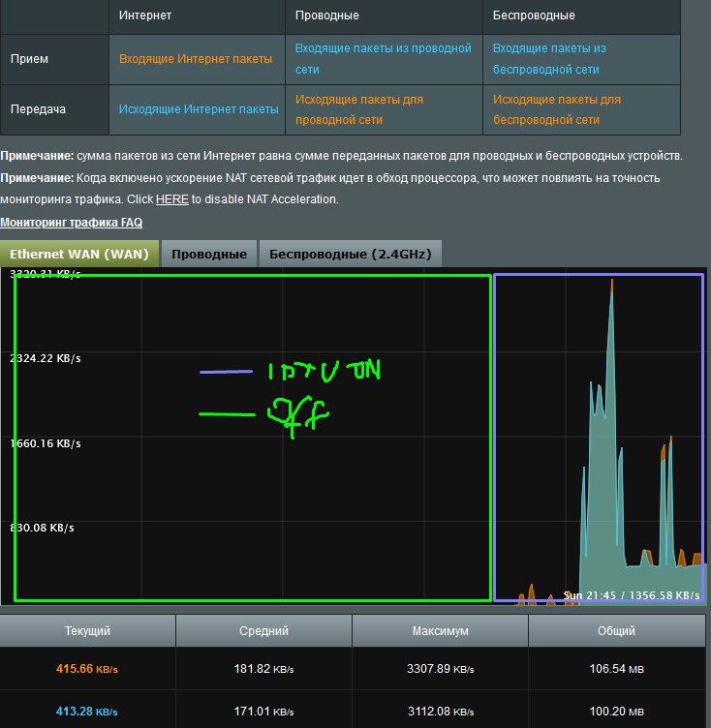This screenshot has height=728, width=711.
Task: Click the 1660.16 KB/s axis label
Action: (46, 443)
